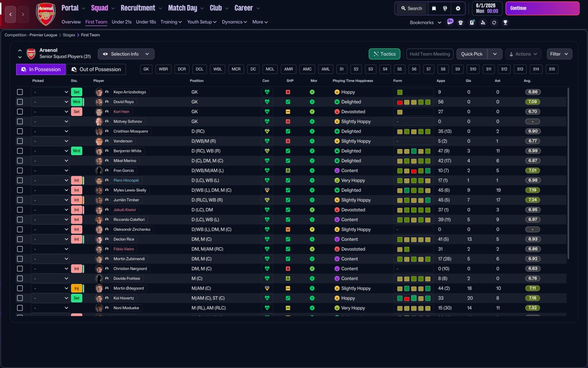Tick the checkbox for David Raya
Screen dimensions: 588x368
(20, 102)
